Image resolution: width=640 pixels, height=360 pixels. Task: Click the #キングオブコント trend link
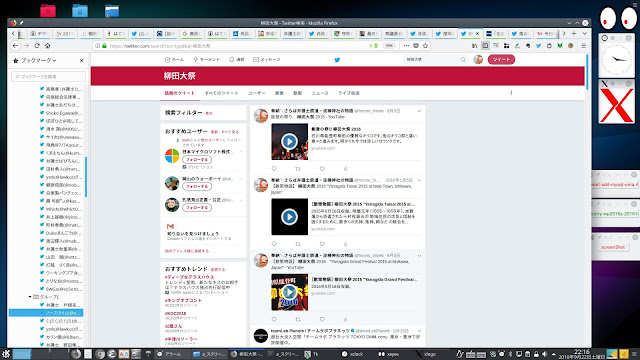tap(183, 300)
